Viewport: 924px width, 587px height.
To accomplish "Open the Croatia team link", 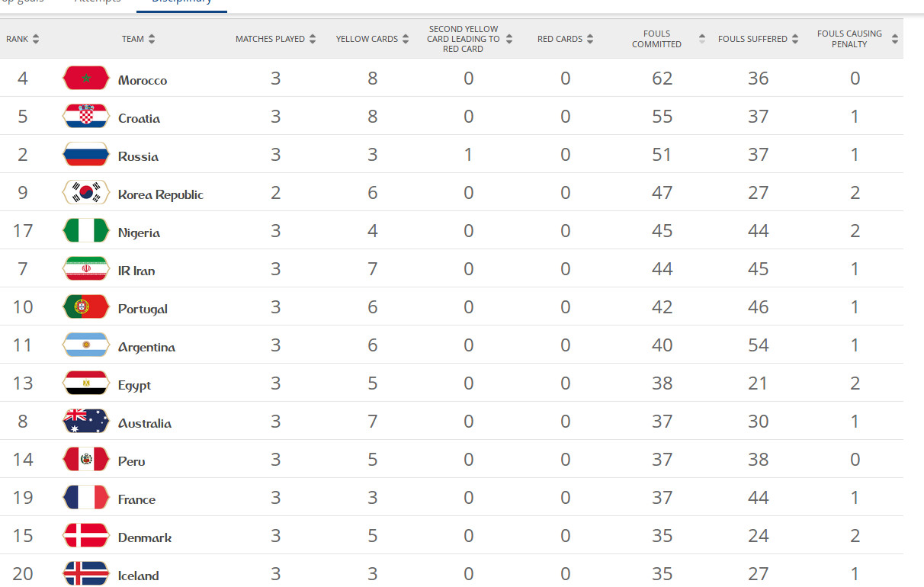I will coord(139,118).
